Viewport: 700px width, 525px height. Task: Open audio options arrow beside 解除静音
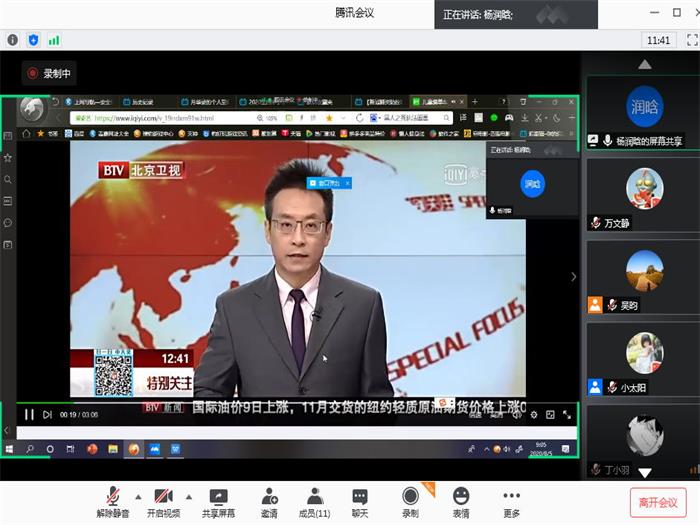tap(138, 497)
